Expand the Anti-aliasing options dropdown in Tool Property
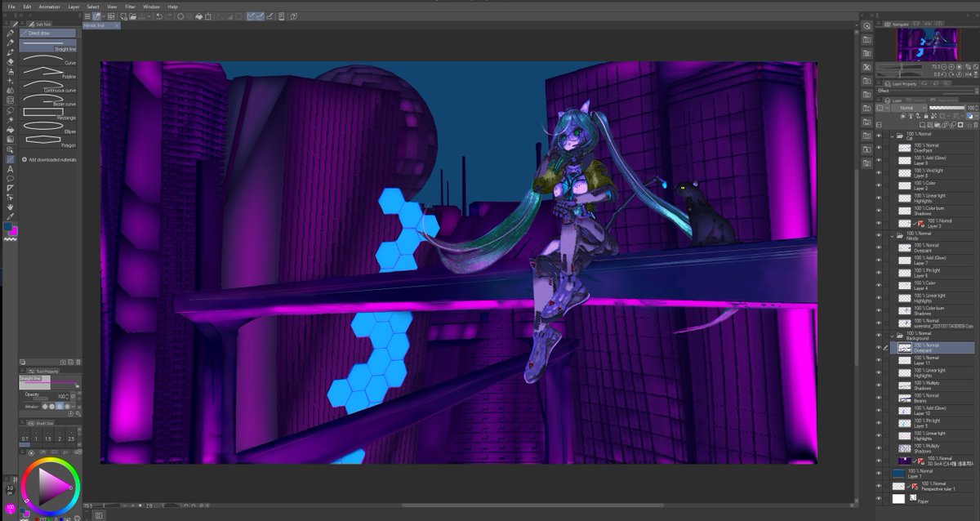The width and height of the screenshot is (980, 521). click(73, 407)
